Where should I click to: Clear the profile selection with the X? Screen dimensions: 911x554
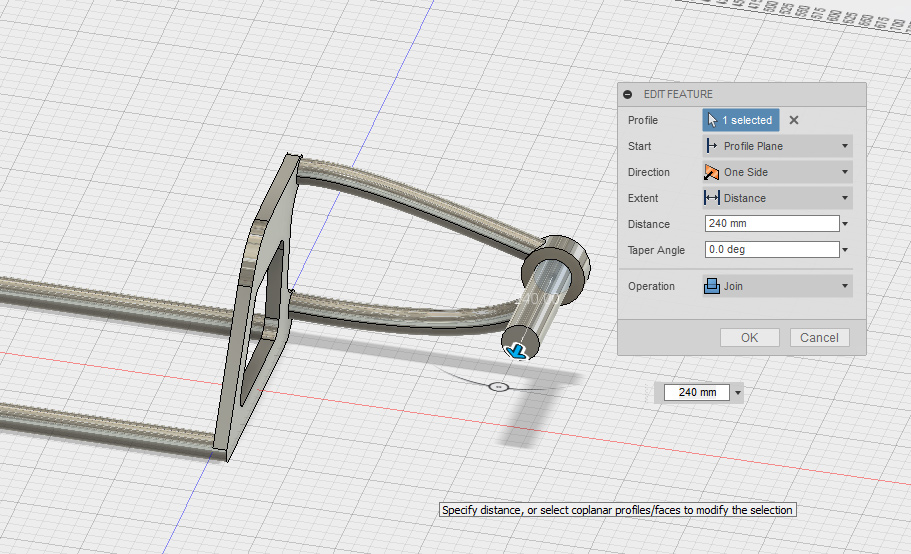tap(794, 120)
